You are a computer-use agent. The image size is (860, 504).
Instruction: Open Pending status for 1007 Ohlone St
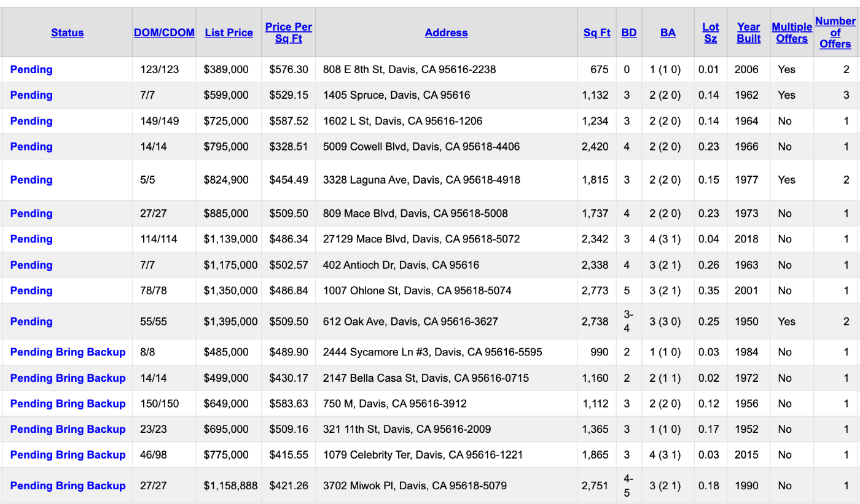(31, 290)
